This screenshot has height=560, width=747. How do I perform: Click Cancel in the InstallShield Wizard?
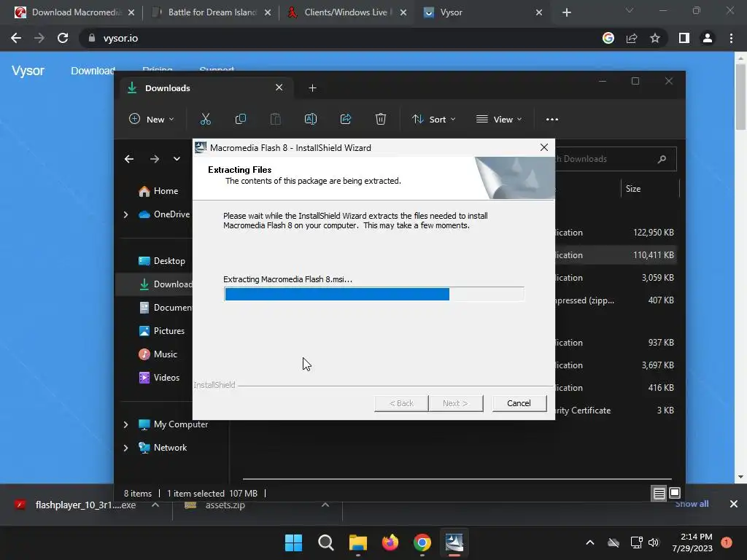[x=519, y=403]
